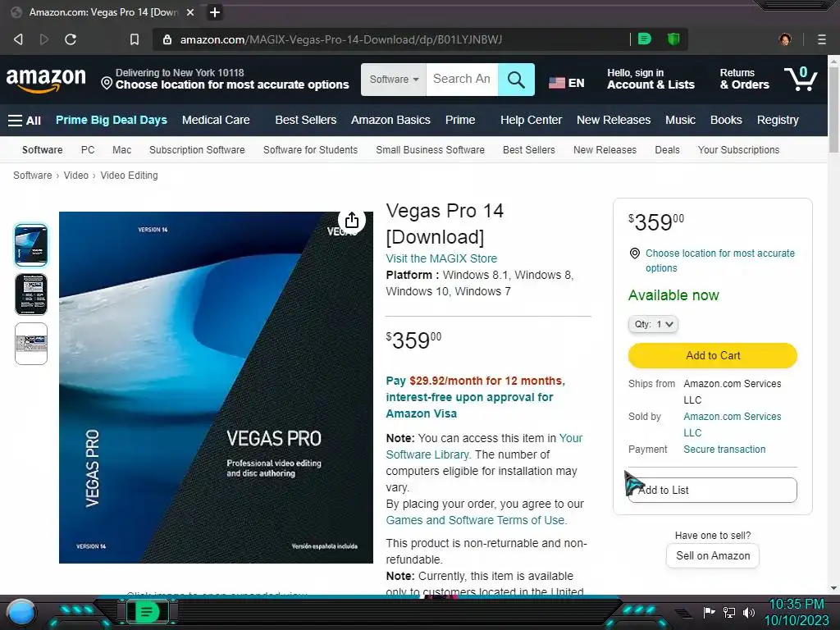This screenshot has width=840, height=630.
Task: Click the Video Editing breadcrumb
Action: tap(129, 176)
